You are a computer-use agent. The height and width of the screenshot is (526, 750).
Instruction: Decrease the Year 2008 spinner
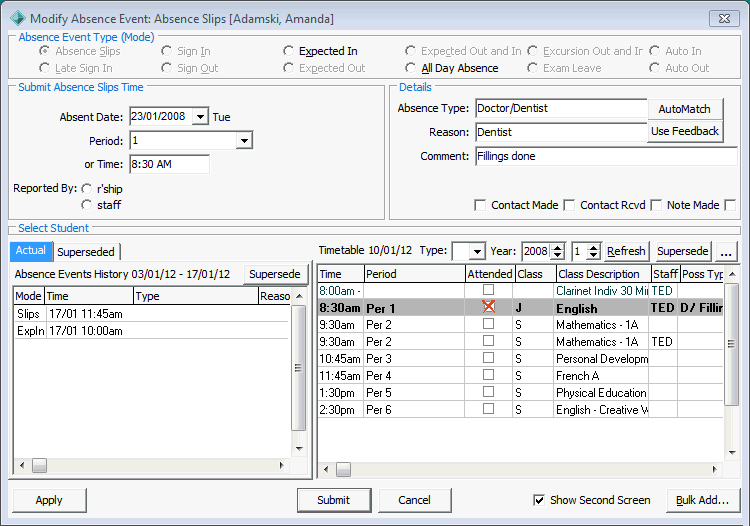(x=557, y=255)
